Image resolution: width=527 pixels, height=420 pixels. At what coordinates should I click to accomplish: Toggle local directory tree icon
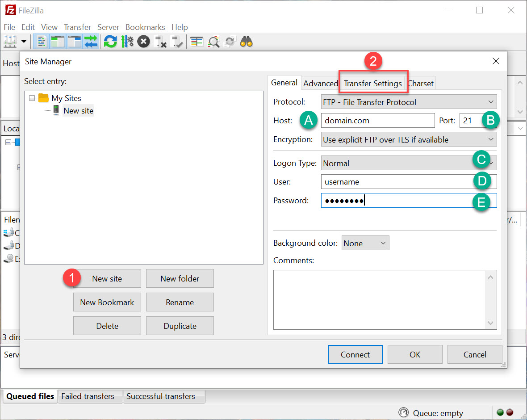58,42
